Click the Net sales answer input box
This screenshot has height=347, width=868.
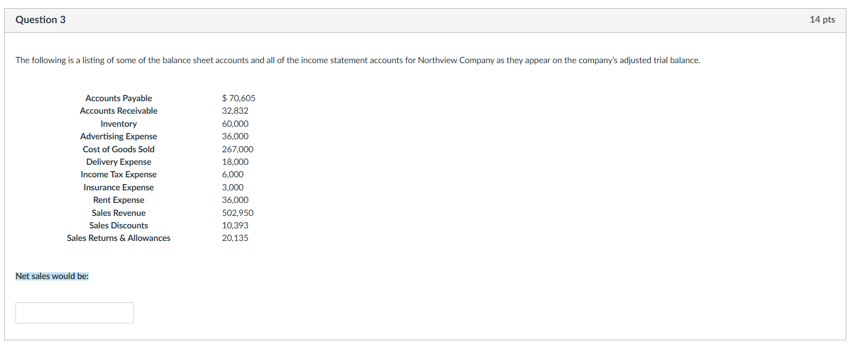(75, 313)
